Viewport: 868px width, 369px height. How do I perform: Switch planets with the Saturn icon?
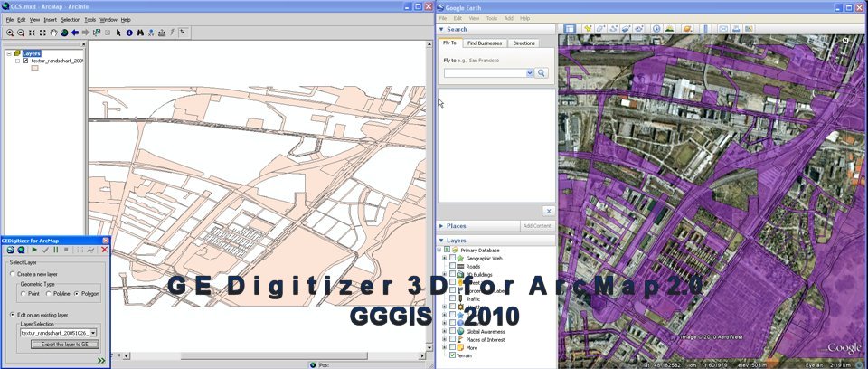point(687,28)
